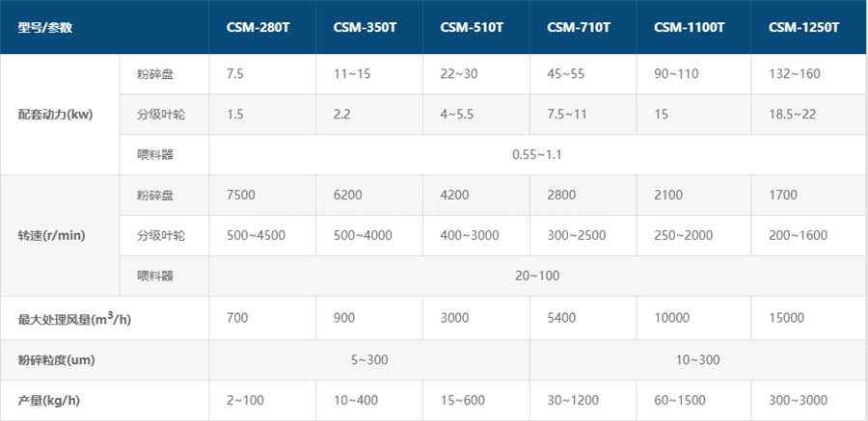
Task: Select the CSM-710T column header
Action: [579, 27]
